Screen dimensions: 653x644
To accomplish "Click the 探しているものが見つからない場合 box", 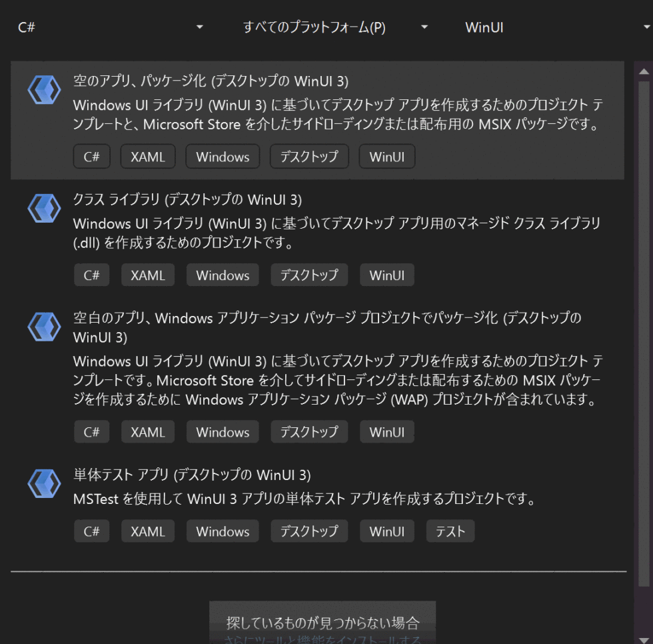I will (x=323, y=622).
